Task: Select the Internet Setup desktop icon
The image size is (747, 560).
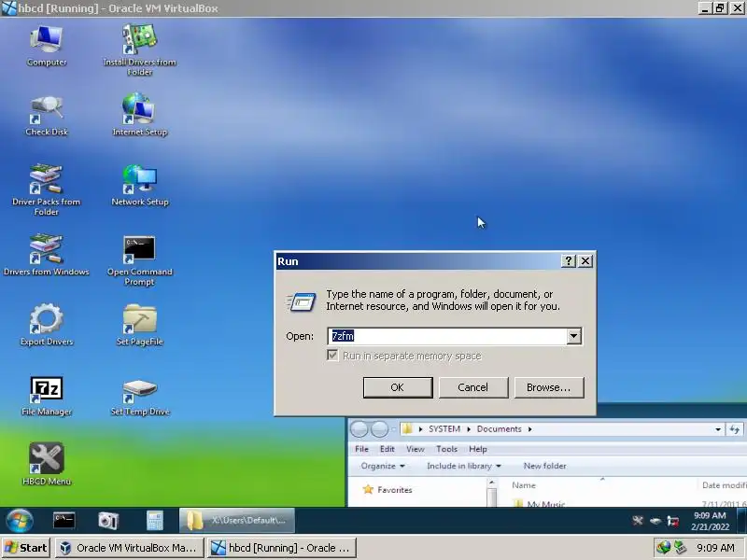Action: pyautogui.click(x=139, y=115)
